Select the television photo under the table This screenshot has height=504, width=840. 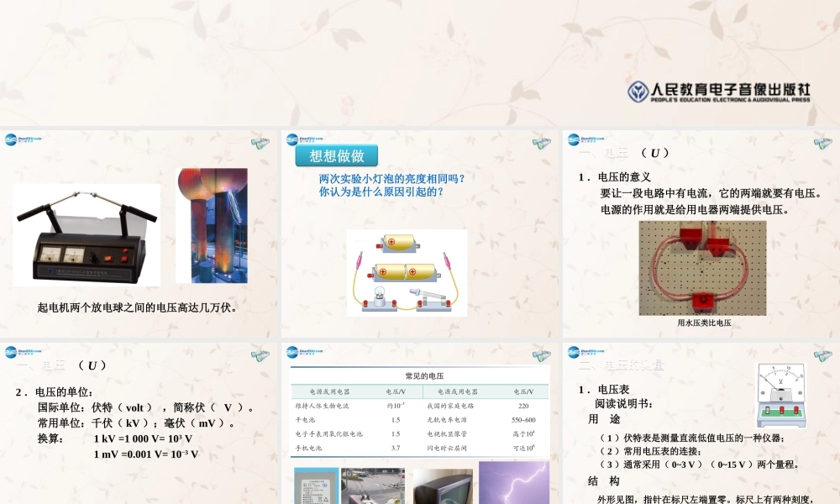(443, 486)
